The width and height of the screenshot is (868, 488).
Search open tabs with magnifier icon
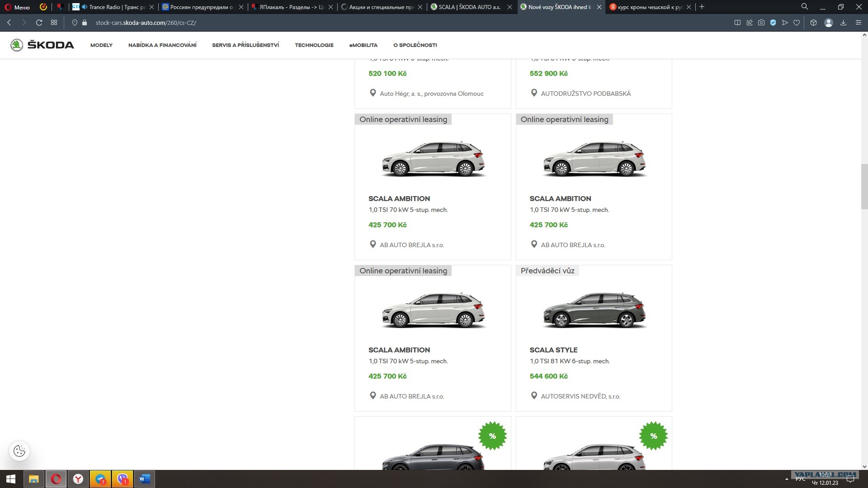tap(805, 7)
